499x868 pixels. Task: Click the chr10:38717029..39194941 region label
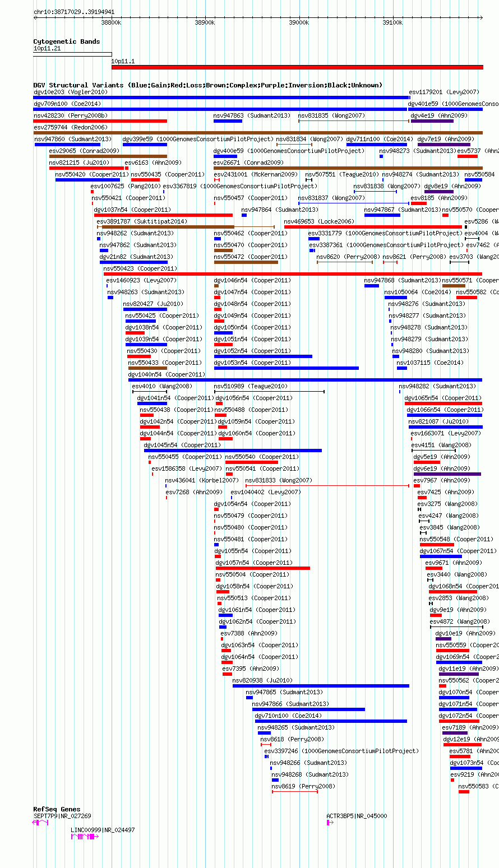point(74,12)
